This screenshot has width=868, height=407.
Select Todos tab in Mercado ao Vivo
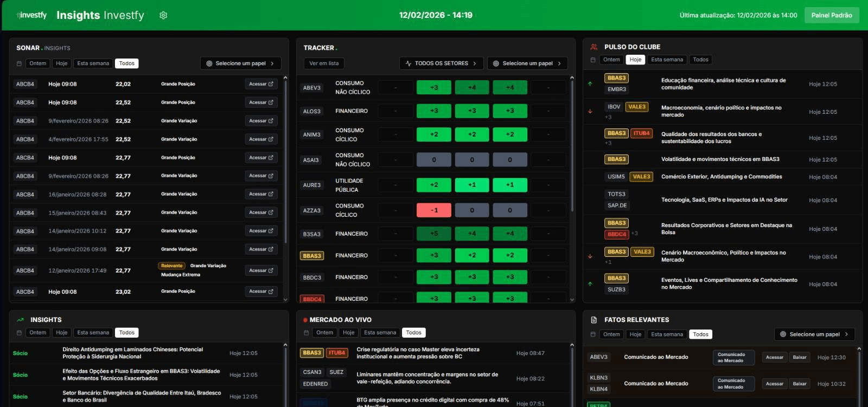[x=413, y=333]
